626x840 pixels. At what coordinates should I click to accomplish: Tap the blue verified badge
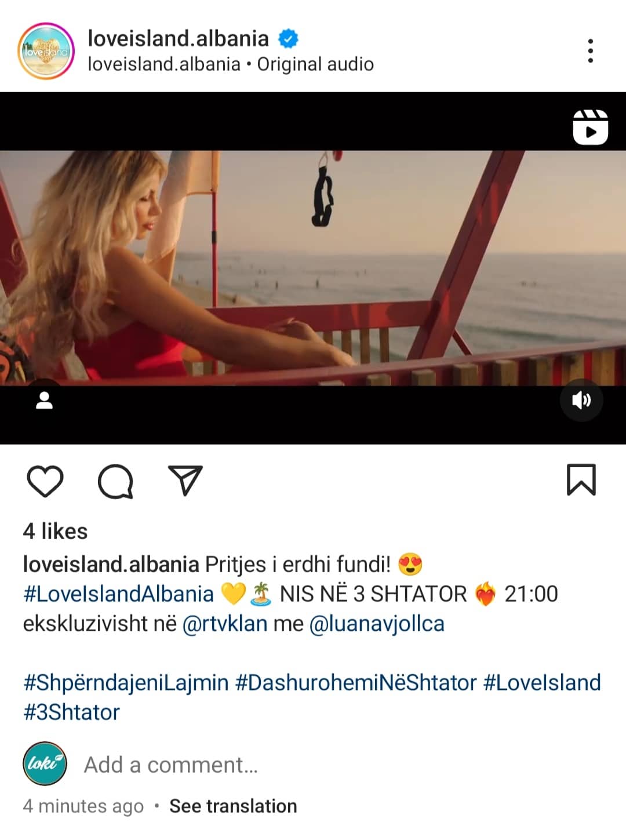tap(288, 39)
